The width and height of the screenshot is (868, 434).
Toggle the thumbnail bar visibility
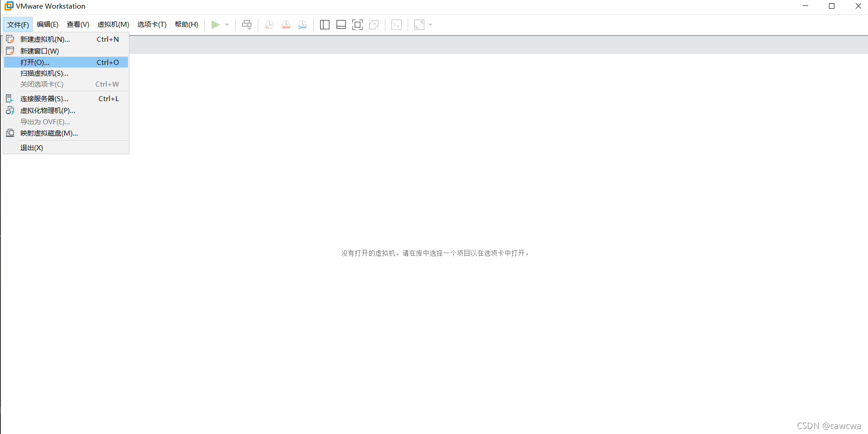(x=341, y=24)
